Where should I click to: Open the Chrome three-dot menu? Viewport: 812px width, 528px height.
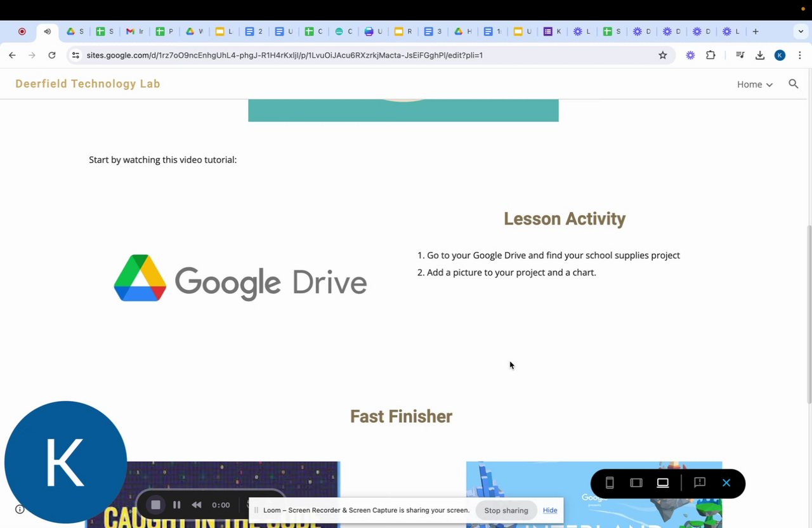(799, 55)
